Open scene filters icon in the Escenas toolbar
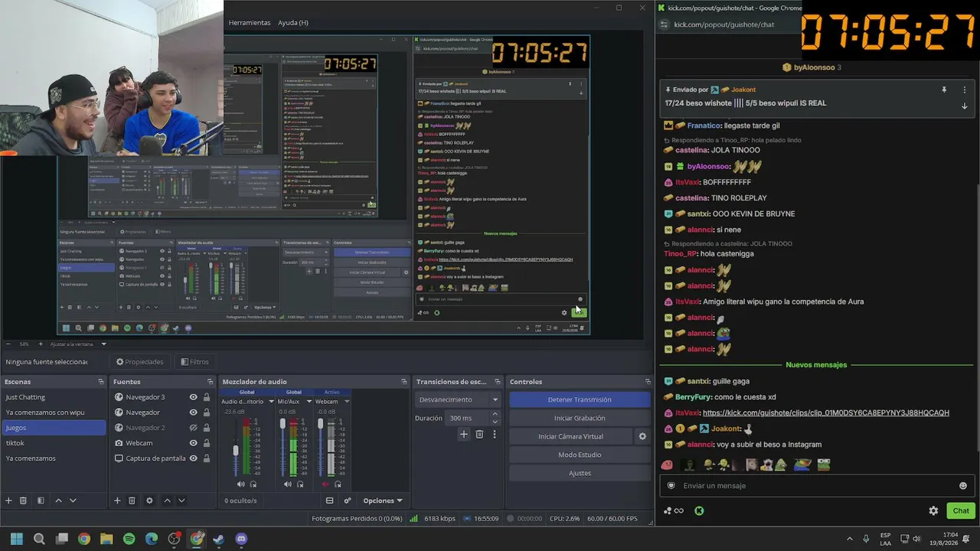This screenshot has width=980, height=551. pyautogui.click(x=40, y=500)
